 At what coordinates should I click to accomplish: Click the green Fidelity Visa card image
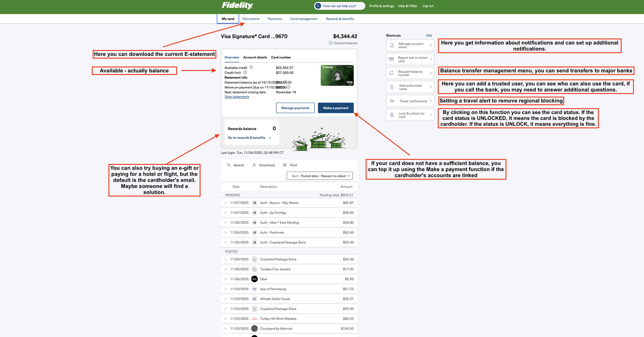[337, 75]
